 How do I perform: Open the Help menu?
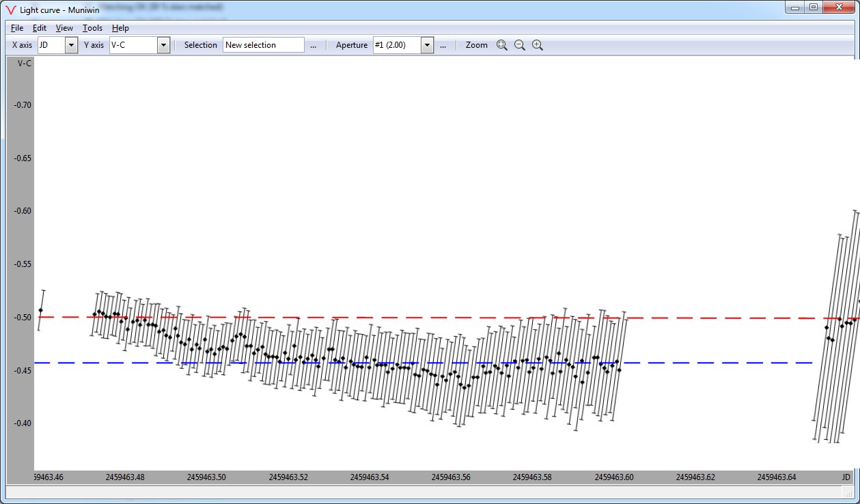point(120,28)
